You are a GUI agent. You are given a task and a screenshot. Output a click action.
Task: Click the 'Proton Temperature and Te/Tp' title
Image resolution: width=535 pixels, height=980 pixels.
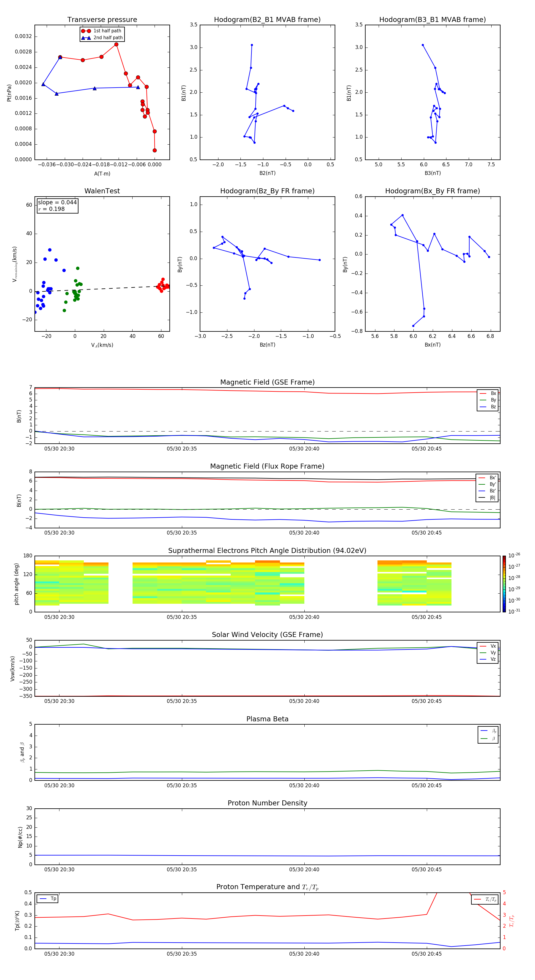[267, 887]
